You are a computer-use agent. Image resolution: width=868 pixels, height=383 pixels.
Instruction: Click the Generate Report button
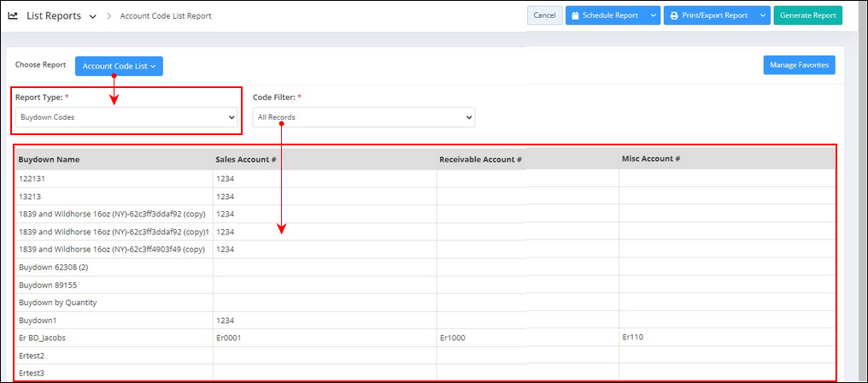tap(807, 15)
